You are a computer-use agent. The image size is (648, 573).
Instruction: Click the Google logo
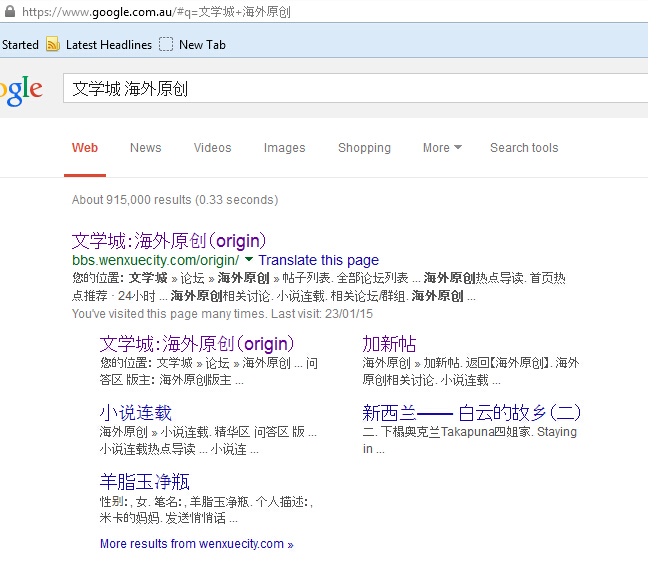(21, 90)
